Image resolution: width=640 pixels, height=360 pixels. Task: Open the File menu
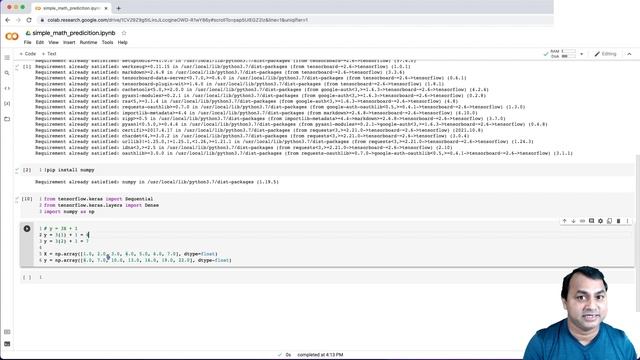(x=27, y=42)
